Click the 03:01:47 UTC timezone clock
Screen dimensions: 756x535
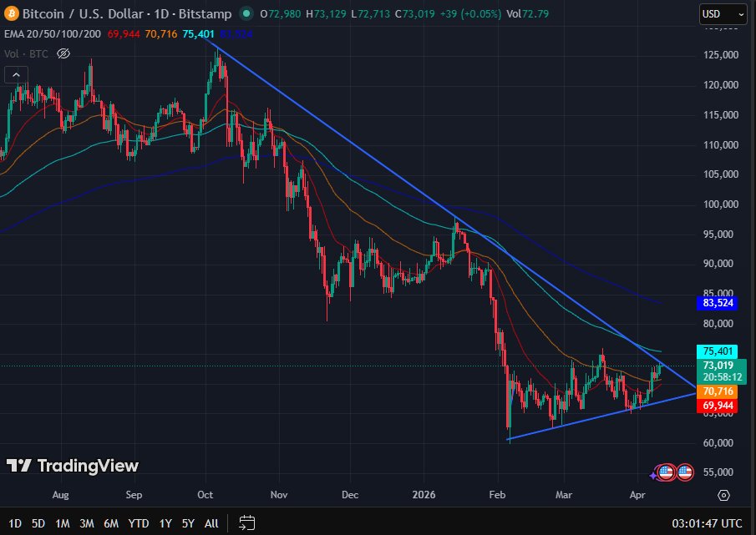707,523
